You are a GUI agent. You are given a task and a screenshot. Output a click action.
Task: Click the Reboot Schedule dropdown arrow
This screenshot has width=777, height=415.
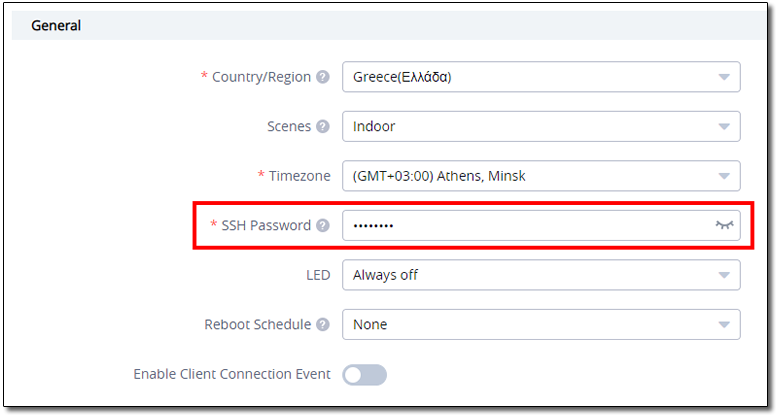point(724,325)
